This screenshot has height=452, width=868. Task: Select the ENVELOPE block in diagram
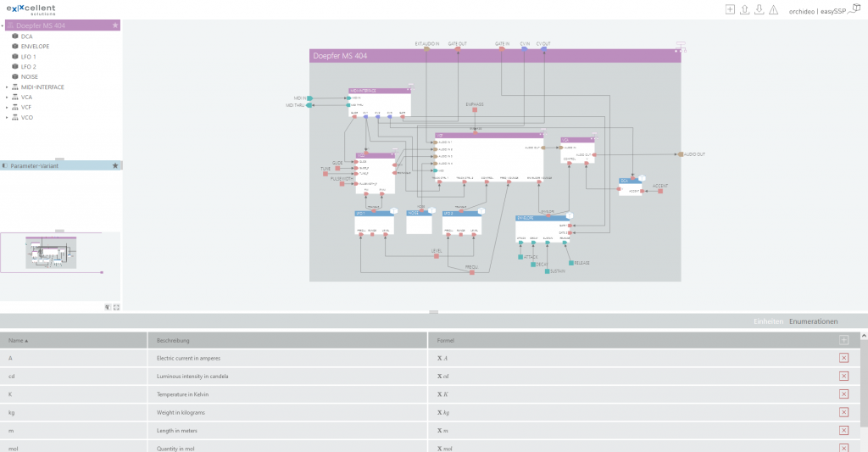click(x=542, y=229)
